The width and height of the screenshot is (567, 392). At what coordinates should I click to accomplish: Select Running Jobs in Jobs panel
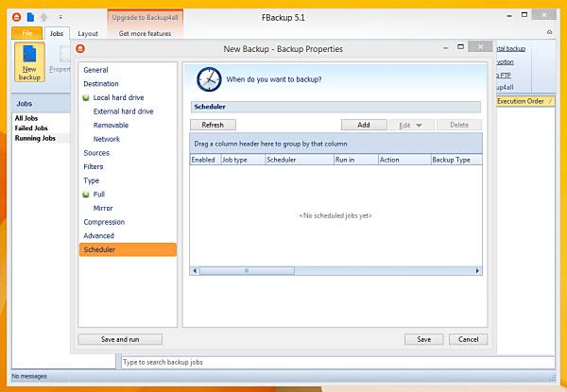coord(35,138)
